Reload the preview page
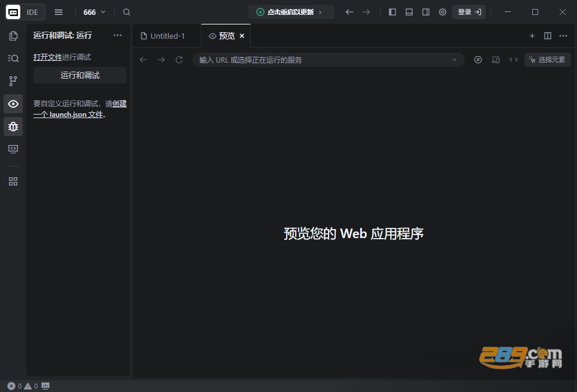Viewport: 577px width, 392px height. tap(179, 60)
